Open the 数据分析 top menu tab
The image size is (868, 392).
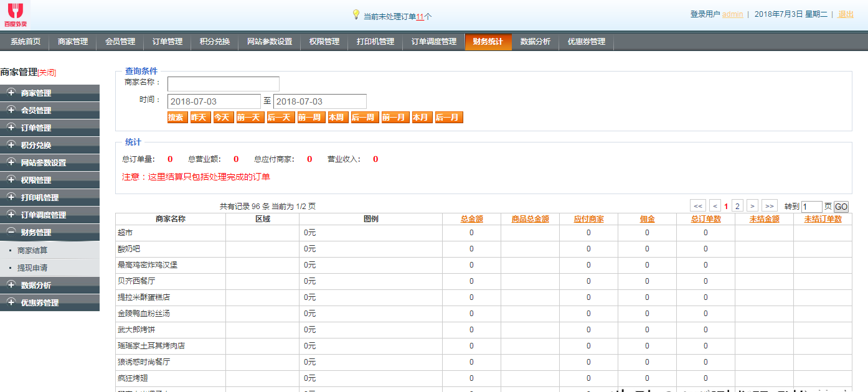[x=535, y=42]
